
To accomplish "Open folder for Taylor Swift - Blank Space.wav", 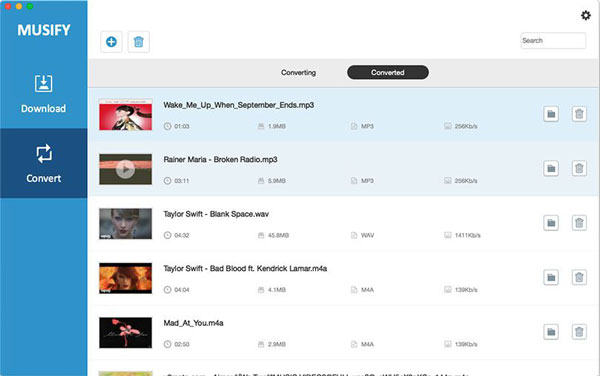I will click(551, 223).
